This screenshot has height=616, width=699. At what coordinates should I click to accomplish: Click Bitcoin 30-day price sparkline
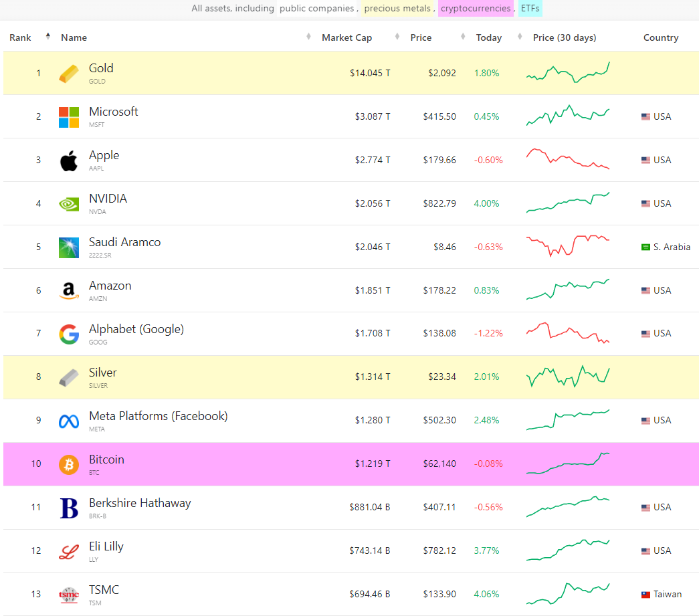[567, 463]
